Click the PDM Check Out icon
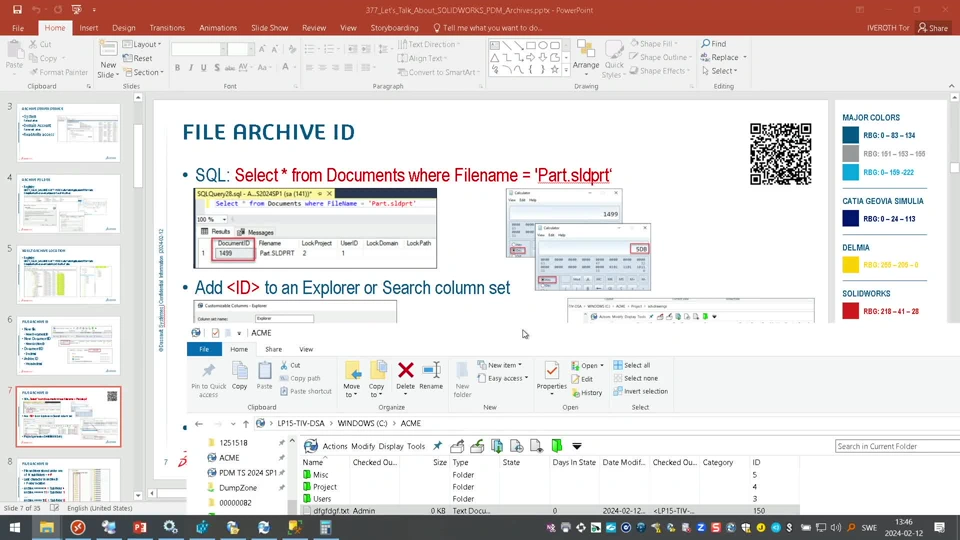The width and height of the screenshot is (960, 540). pyautogui.click(x=457, y=446)
